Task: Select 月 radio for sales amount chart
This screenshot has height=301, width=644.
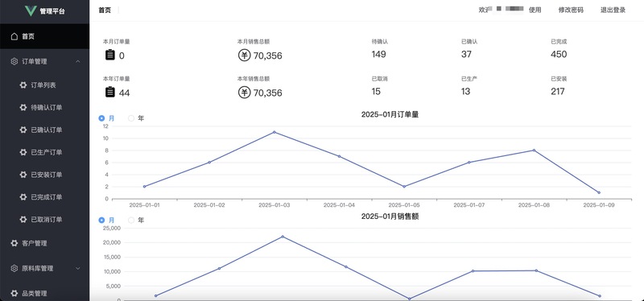Action: [102, 220]
